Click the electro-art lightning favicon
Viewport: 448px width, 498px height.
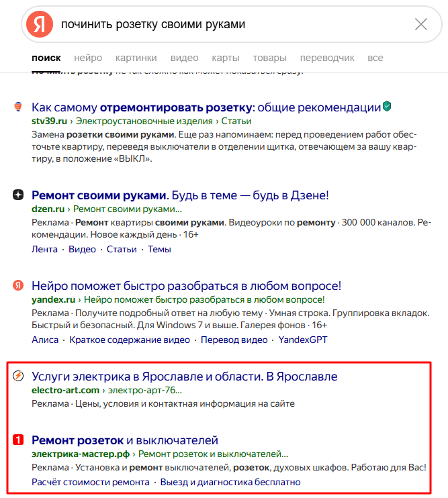tap(18, 376)
